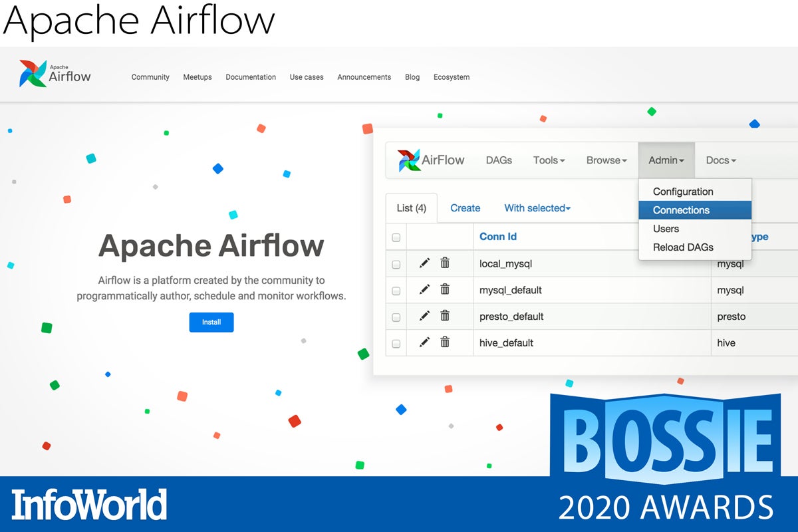This screenshot has width=798, height=532.
Task: Choose Configuration from the Admin menu
Action: (x=695, y=192)
